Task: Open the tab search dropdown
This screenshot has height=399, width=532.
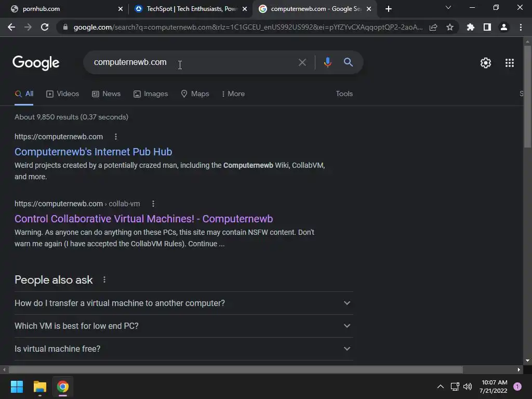Action: coord(448,7)
